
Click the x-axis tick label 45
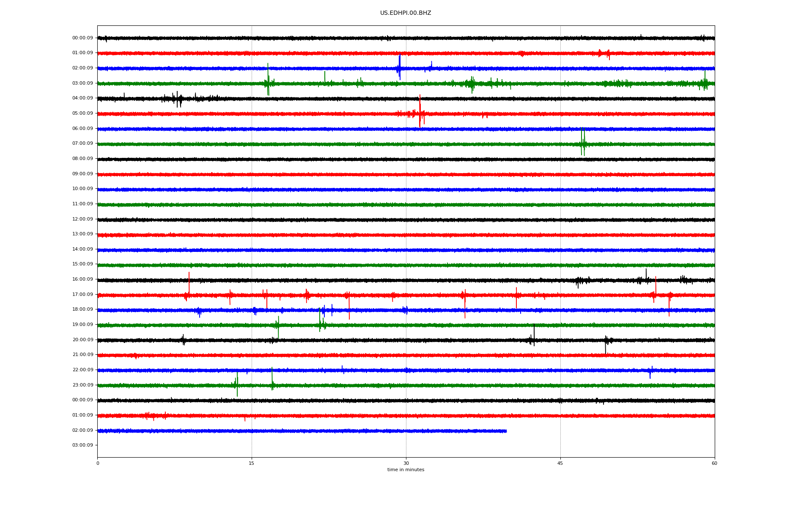point(560,463)
